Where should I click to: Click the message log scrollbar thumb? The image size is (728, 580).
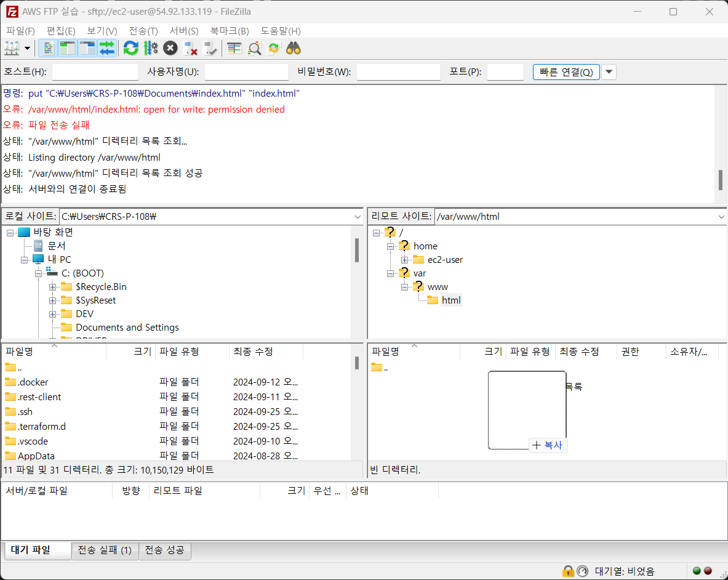click(721, 180)
